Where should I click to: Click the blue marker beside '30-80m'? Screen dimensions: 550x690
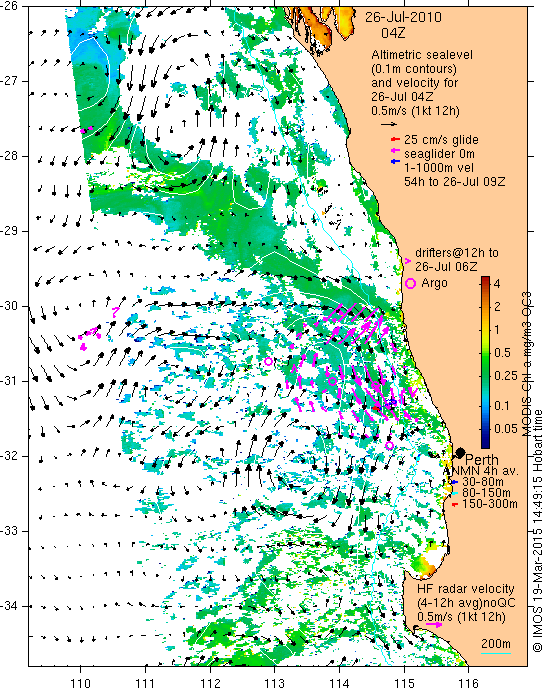pyautogui.click(x=455, y=482)
